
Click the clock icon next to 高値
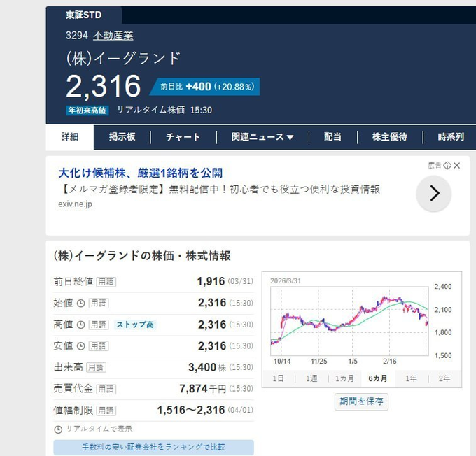(80, 325)
